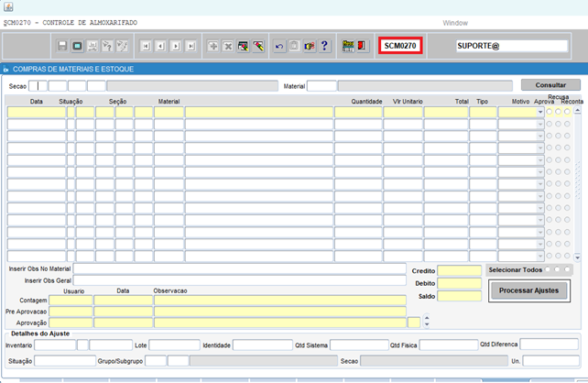588x383 pixels.
Task: Click the Identidade input field
Action: point(263,345)
